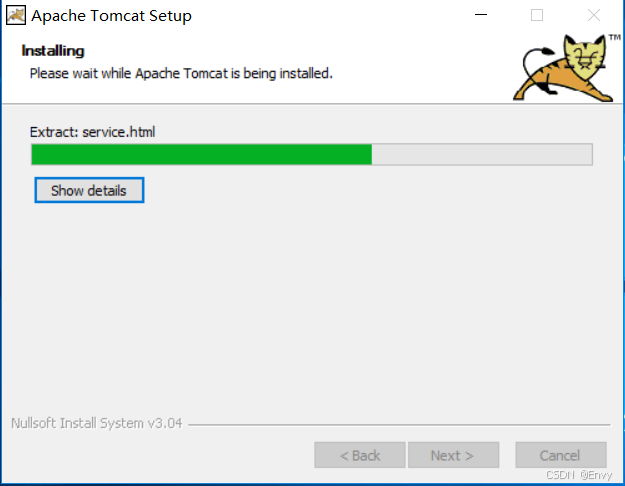Click the unfilled gray part of progress bar
Viewport: 625px width, 486px height.
482,154
